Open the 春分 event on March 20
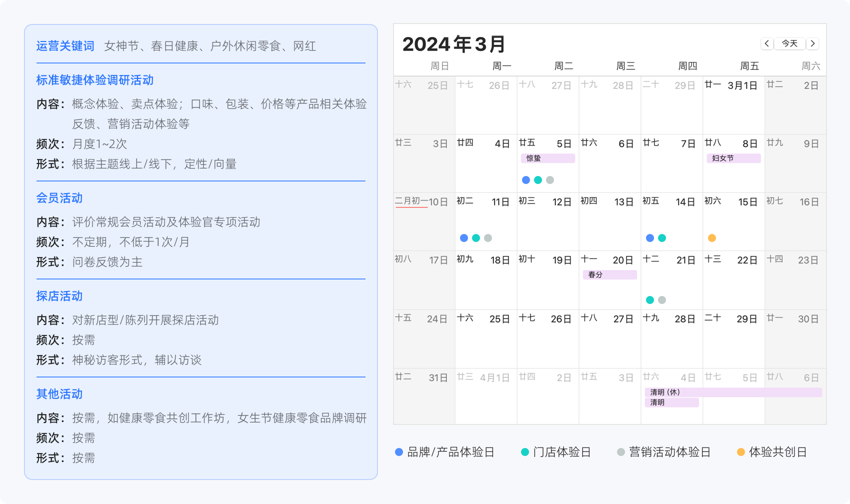Viewport: 850px width, 504px height. [610, 274]
